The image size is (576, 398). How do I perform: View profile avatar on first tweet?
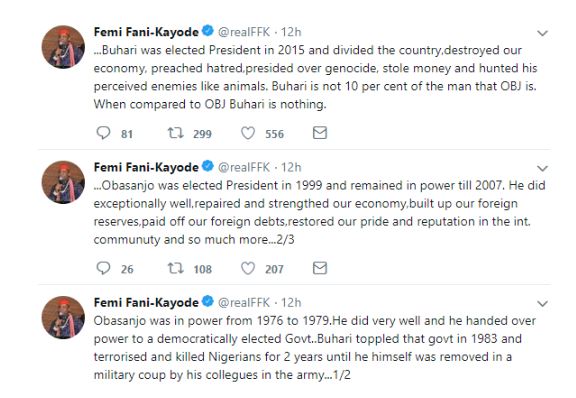(x=63, y=47)
